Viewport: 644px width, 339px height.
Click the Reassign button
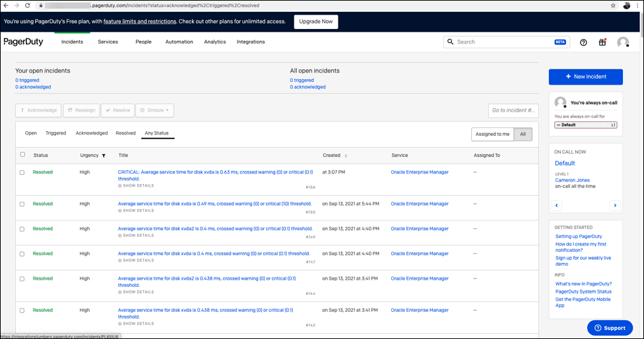point(81,110)
